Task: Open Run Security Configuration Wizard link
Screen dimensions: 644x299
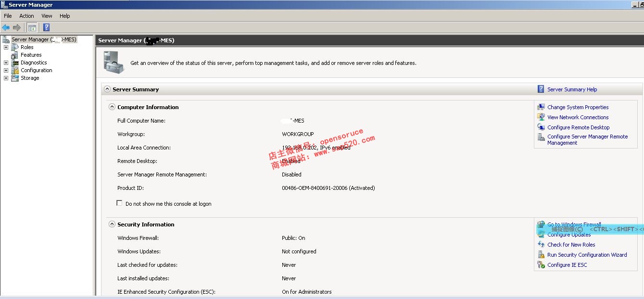Action: coord(587,255)
